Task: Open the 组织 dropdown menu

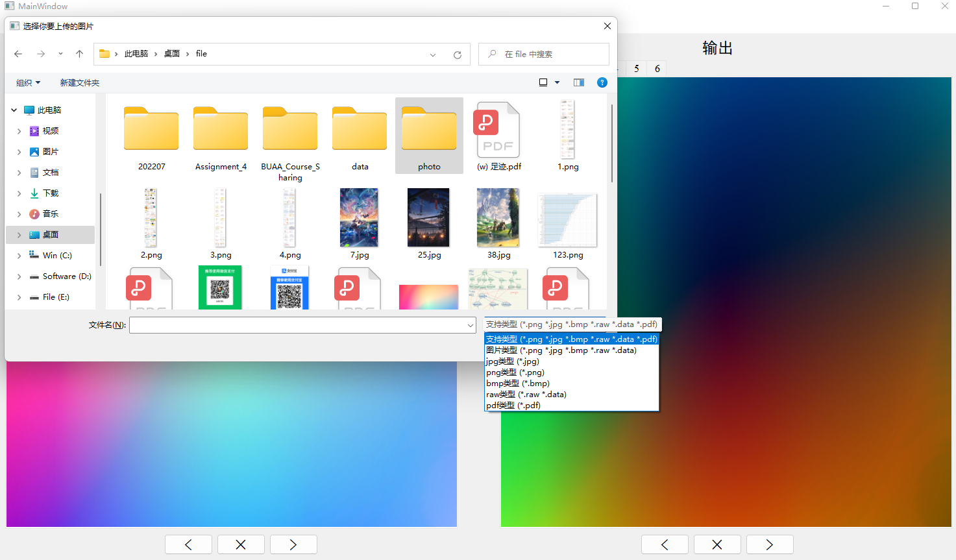Action: click(x=28, y=83)
